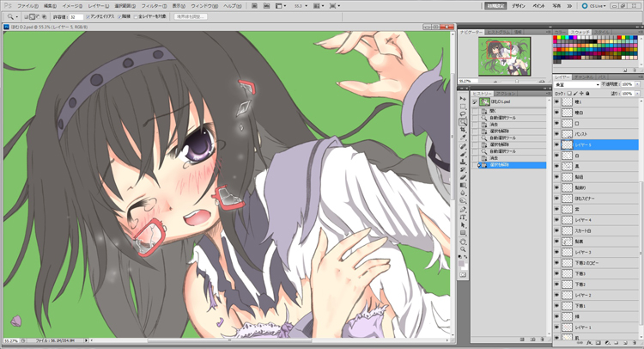Select the Type tool
The width and height of the screenshot is (644, 349).
click(463, 217)
